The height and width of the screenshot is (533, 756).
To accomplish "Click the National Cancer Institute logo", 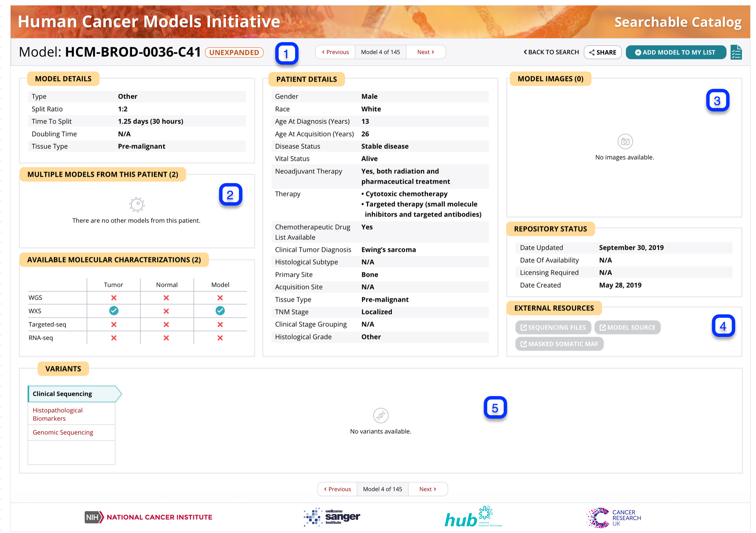I will [x=148, y=517].
